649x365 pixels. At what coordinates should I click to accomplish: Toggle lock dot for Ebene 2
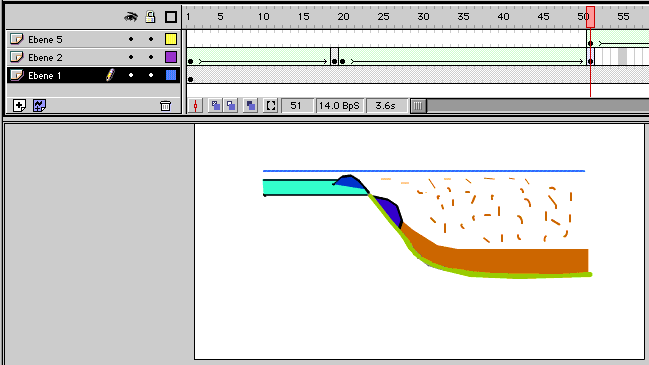tap(151, 57)
